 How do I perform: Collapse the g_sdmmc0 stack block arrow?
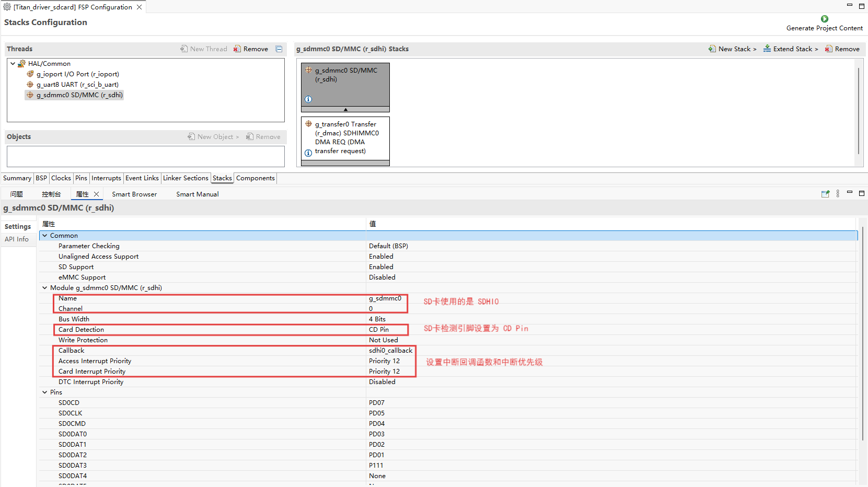(345, 110)
